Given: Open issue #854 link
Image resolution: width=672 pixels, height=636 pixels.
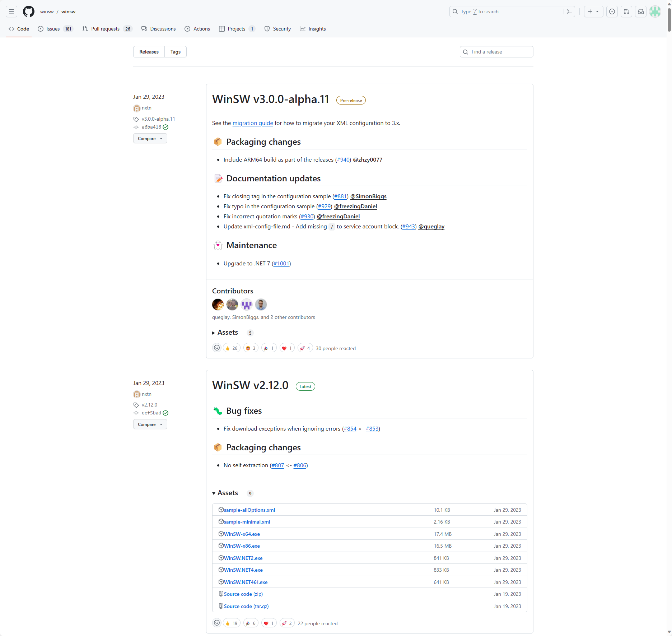Looking at the screenshot, I should tap(350, 429).
